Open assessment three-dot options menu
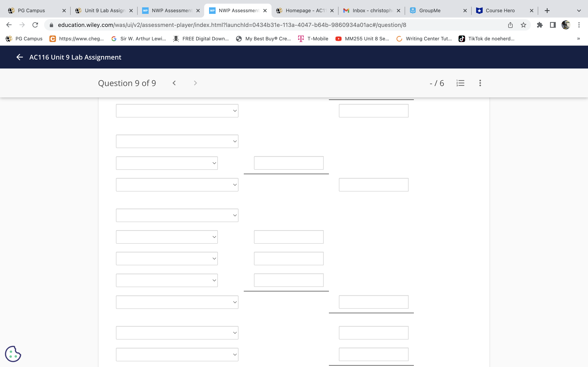This screenshot has height=367, width=588. 480,83
